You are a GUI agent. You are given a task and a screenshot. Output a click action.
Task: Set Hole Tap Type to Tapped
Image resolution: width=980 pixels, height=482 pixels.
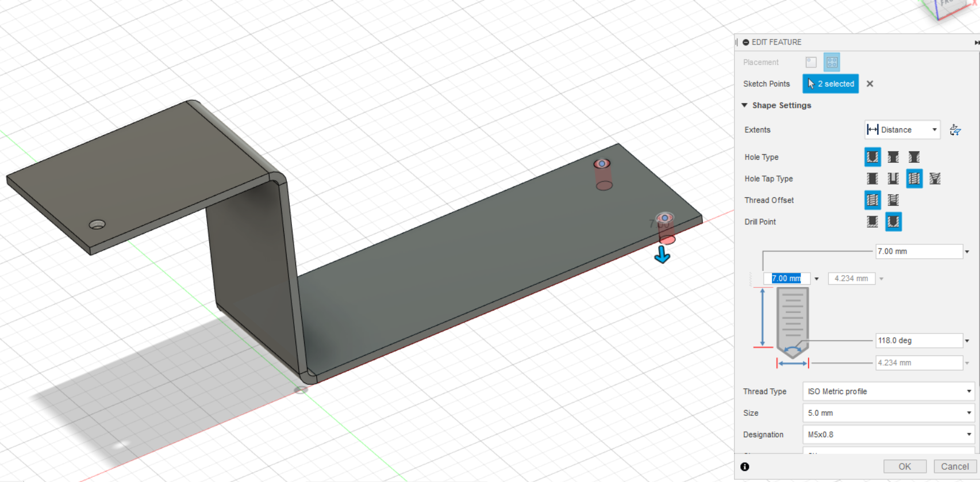[914, 179]
